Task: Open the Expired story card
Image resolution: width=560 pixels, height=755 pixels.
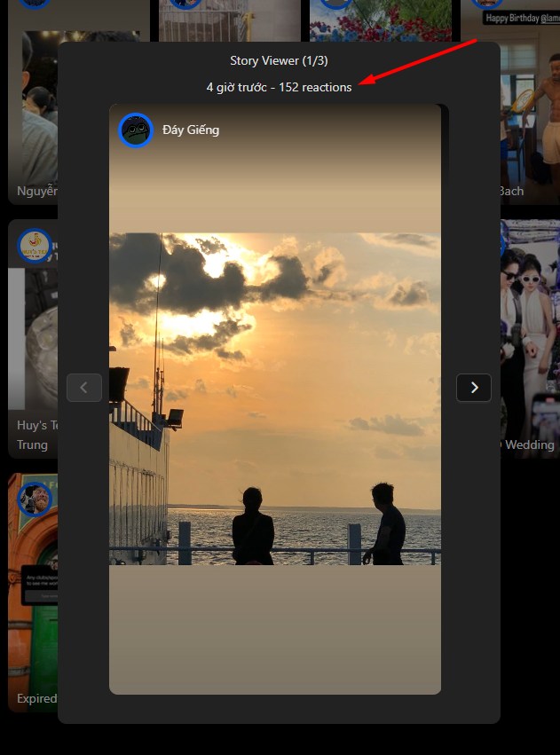Action: [x=33, y=593]
